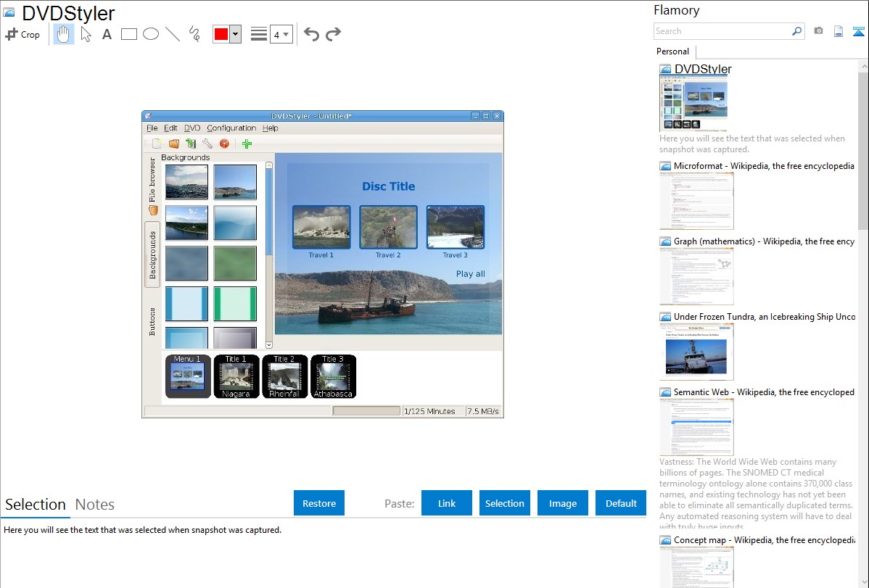Viewport: 869px width, 588px height.
Task: Pick the rectangle shape tool
Action: coord(128,34)
